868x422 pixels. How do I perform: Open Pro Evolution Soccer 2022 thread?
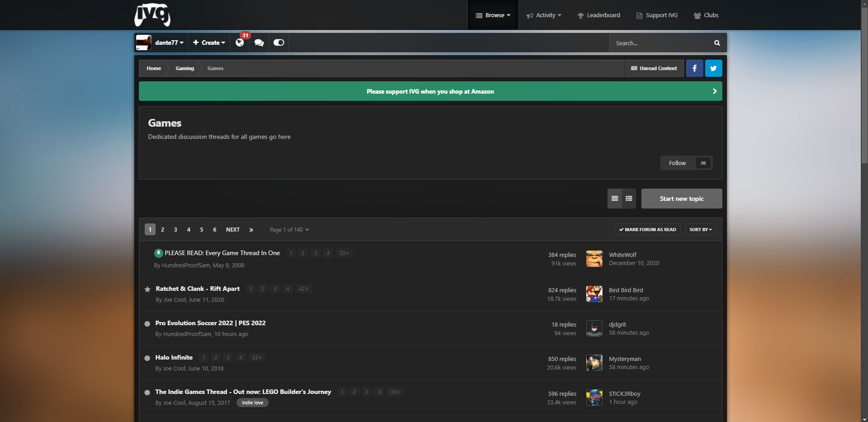pos(210,323)
